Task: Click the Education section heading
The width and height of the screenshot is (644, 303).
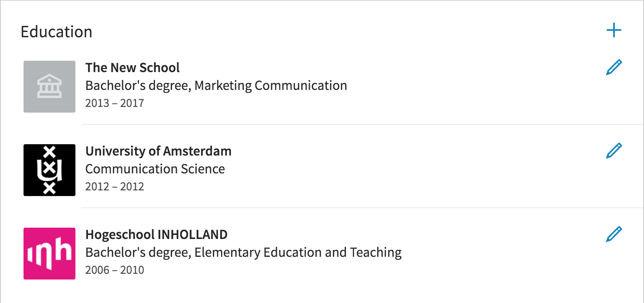Action: [56, 32]
